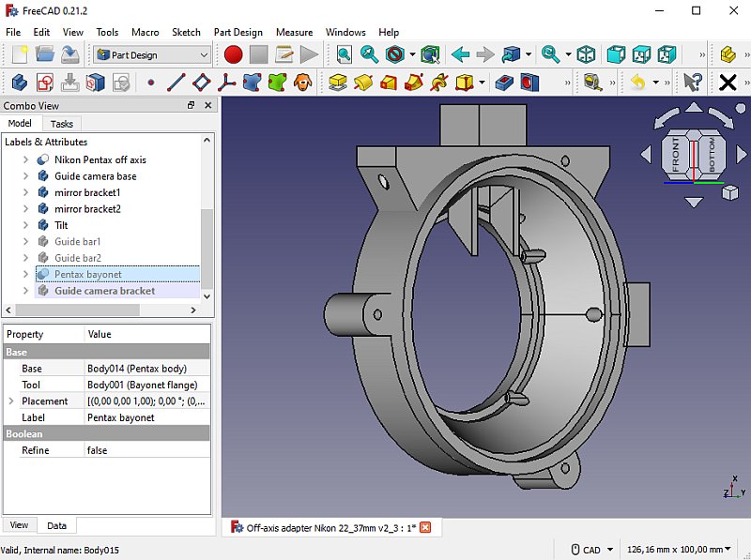Open the draw style dropdown arrow

tap(412, 54)
